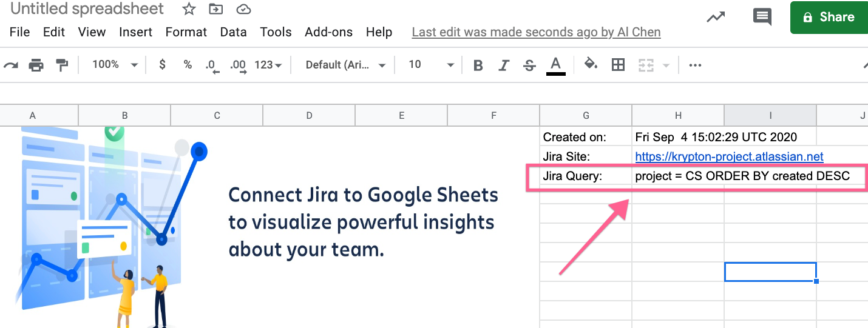The width and height of the screenshot is (868, 328).
Task: Open the fill color picker
Action: tap(591, 64)
